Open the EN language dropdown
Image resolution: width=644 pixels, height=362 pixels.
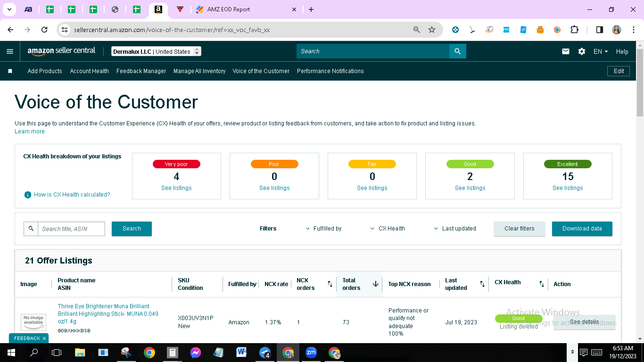pyautogui.click(x=601, y=51)
